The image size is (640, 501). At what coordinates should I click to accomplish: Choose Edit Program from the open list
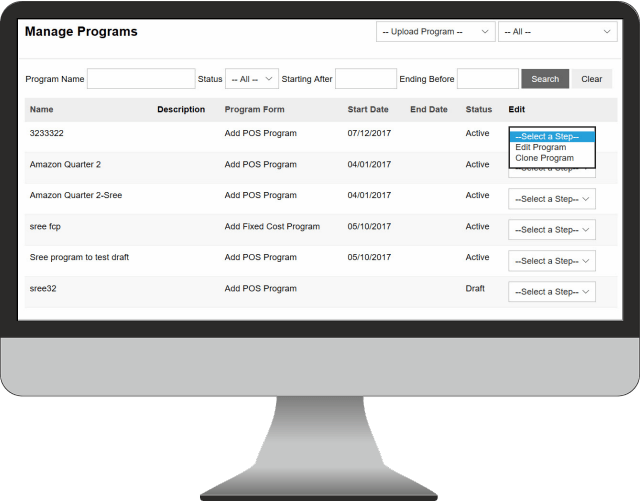click(x=540, y=147)
